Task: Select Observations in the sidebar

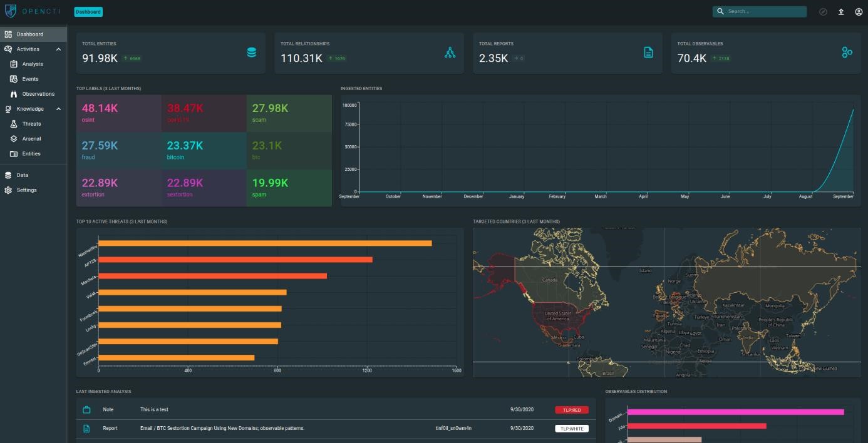Action: pos(38,94)
